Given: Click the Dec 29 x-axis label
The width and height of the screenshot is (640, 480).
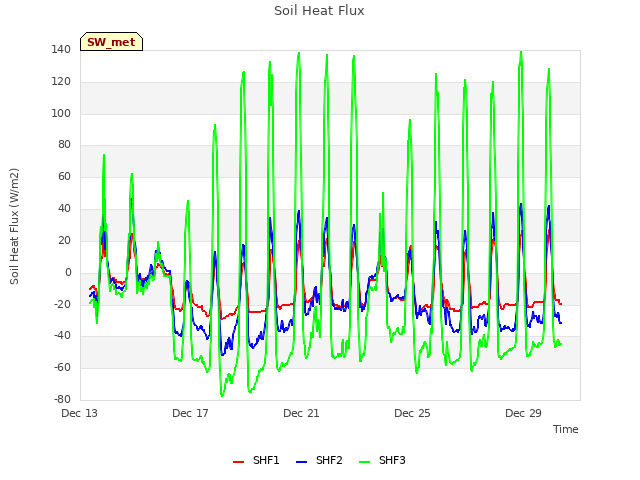Looking at the screenshot, I should (523, 413).
